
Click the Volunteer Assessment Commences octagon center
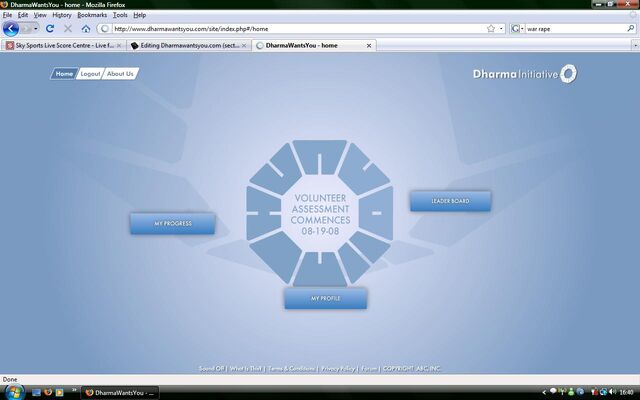(320, 214)
